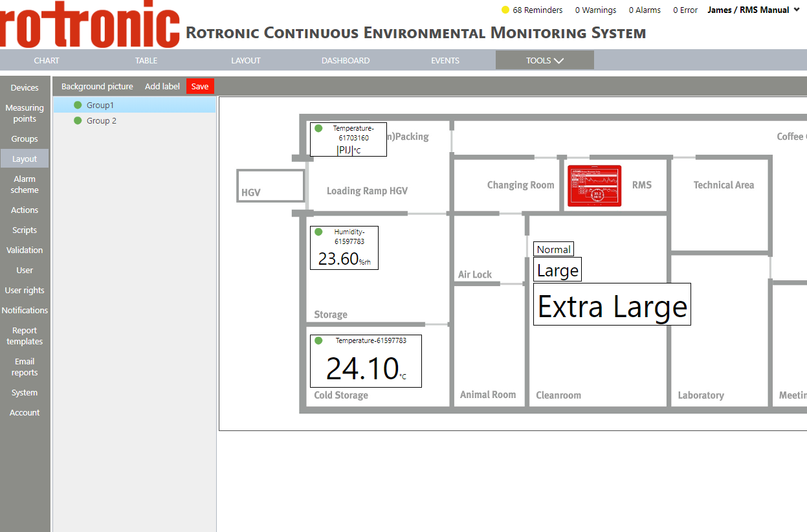Switch to the Chart tab
This screenshot has width=807, height=532.
click(x=47, y=60)
